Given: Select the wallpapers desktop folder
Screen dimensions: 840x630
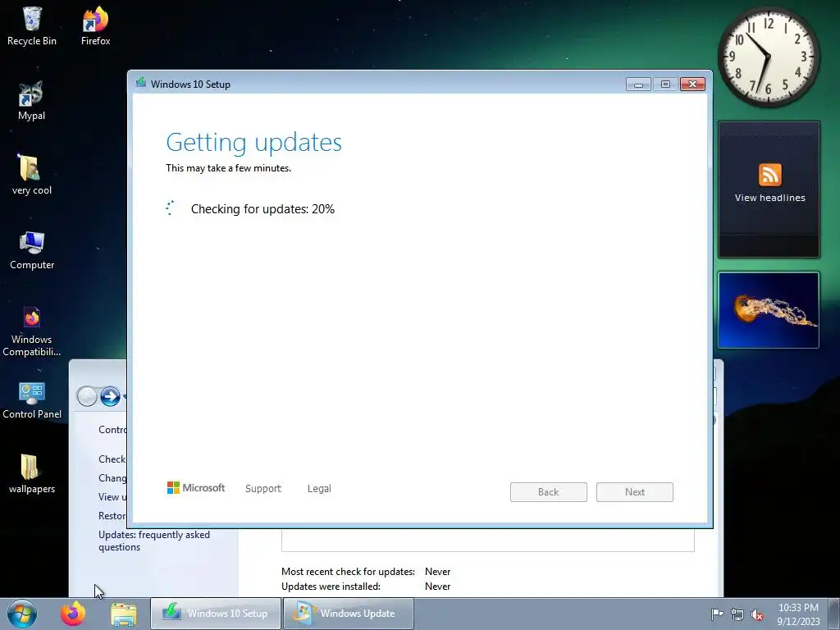Looking at the screenshot, I should pos(32,474).
